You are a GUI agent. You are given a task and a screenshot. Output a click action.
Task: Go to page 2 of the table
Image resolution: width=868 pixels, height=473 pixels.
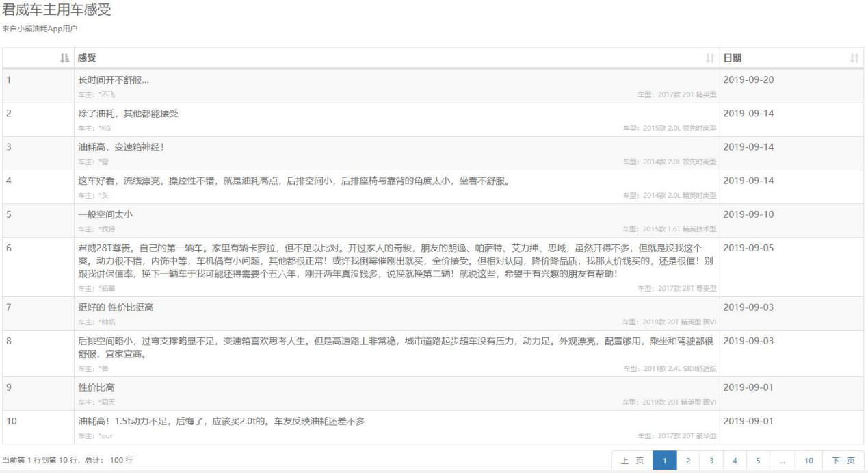click(x=688, y=461)
